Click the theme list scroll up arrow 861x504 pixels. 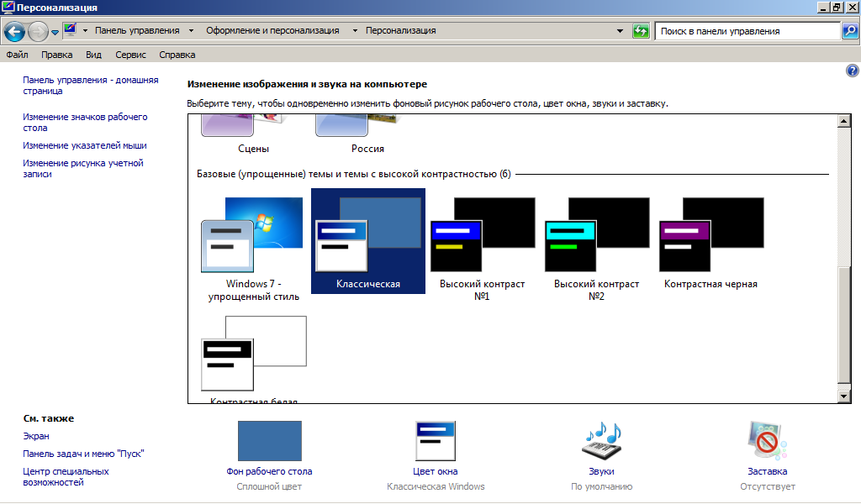[x=844, y=121]
